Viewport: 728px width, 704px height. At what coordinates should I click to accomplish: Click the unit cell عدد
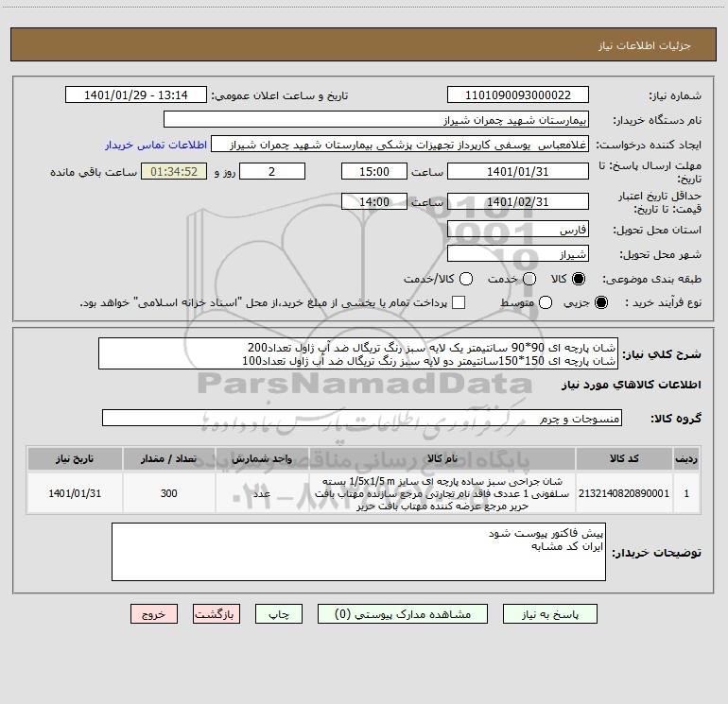(x=262, y=493)
